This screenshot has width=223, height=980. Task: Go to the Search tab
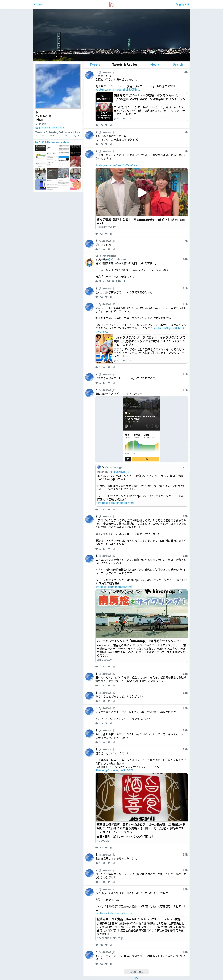[x=178, y=65]
